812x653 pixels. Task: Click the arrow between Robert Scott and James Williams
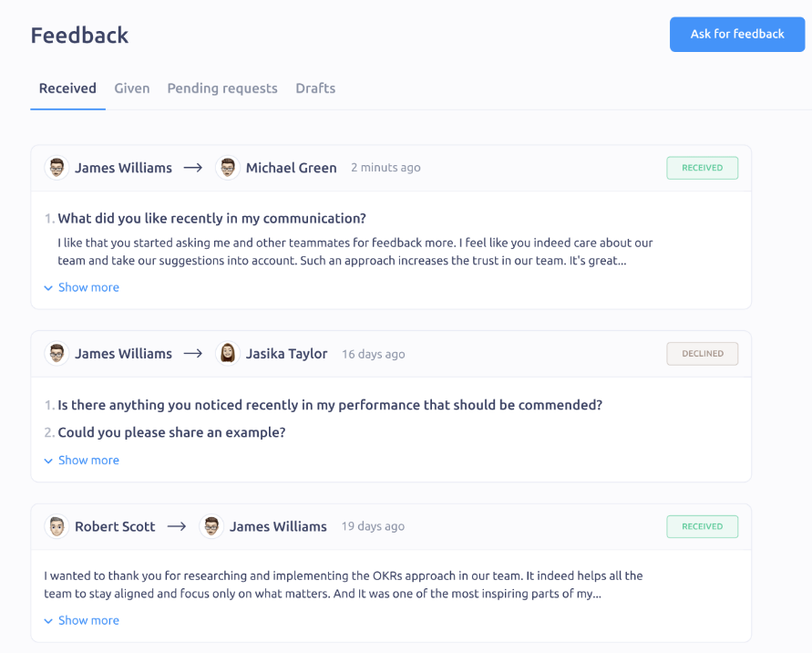pyautogui.click(x=177, y=526)
